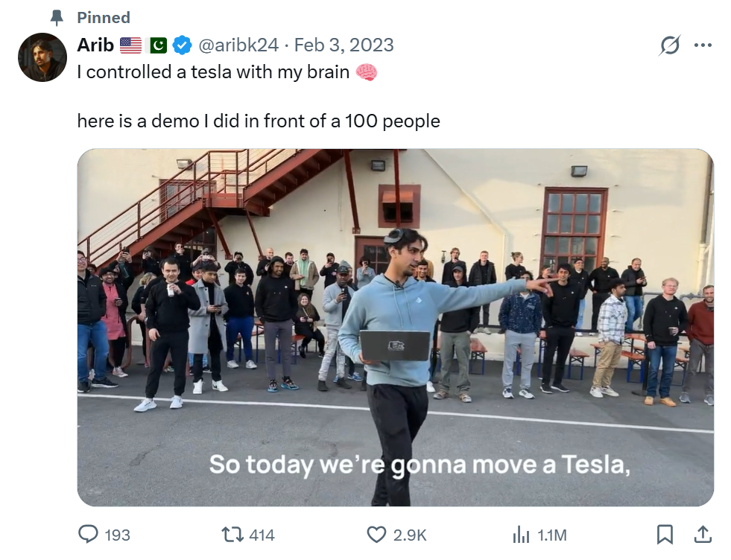Play the Tesla demo video

coord(395,328)
